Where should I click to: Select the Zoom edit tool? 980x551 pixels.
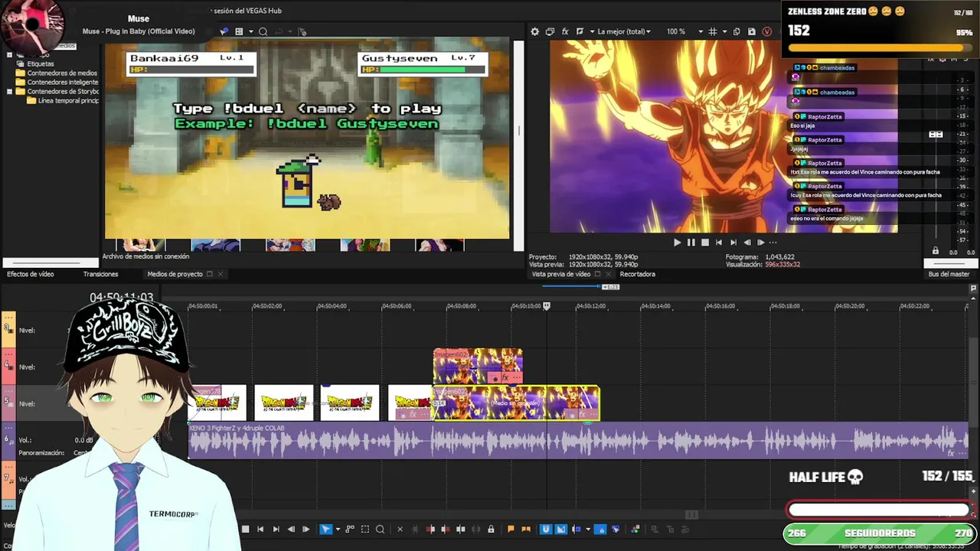[x=380, y=529]
